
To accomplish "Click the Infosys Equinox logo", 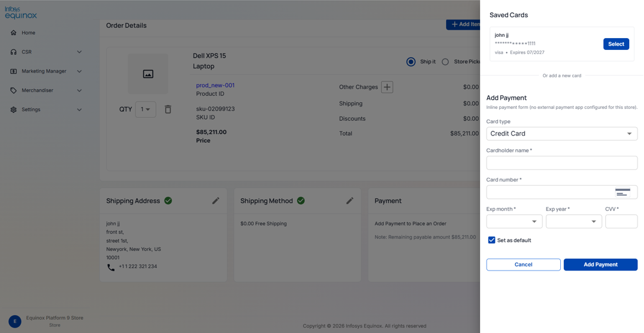I will point(21,12).
